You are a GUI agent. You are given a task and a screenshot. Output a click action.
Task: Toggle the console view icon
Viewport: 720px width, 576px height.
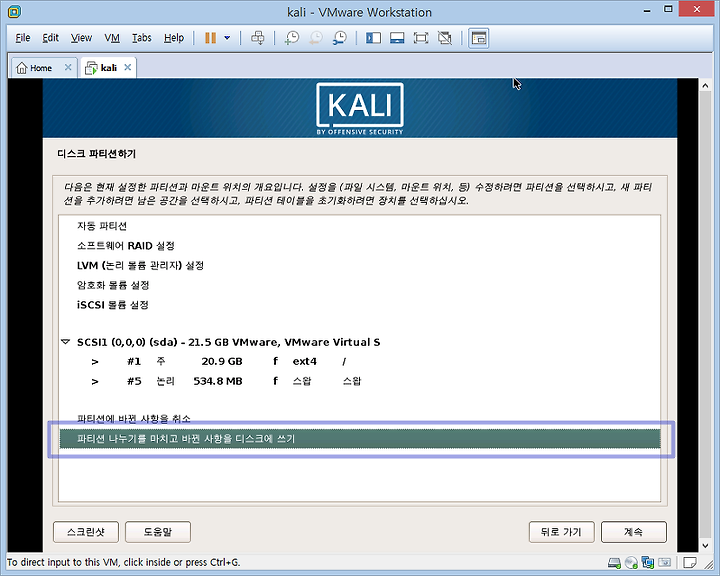478,38
